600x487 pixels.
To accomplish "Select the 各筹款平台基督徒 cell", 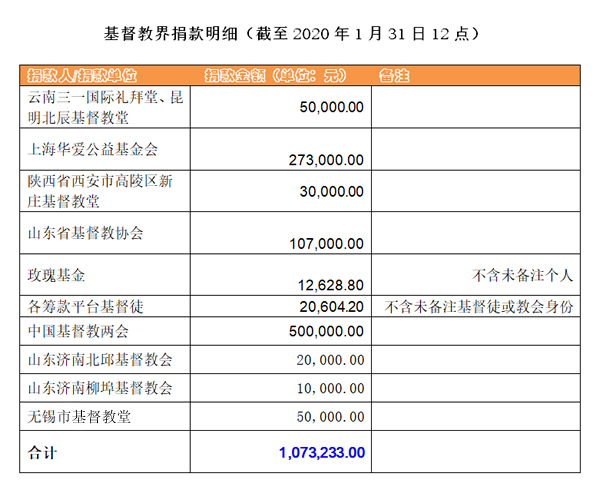I will (85, 307).
